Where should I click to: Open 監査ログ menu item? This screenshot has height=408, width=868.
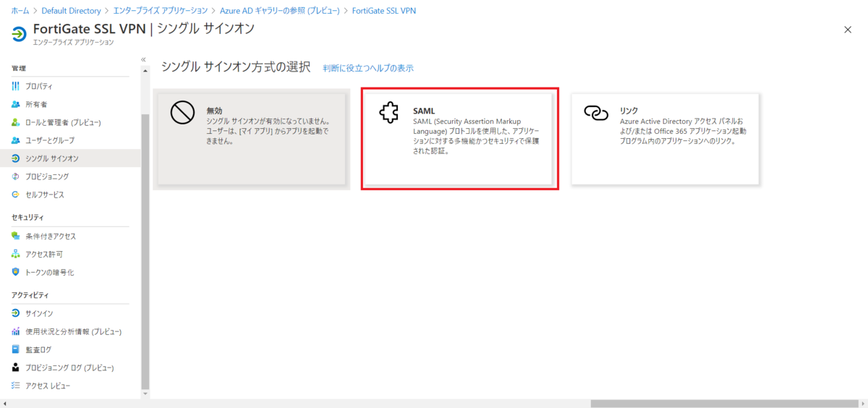tap(70, 349)
